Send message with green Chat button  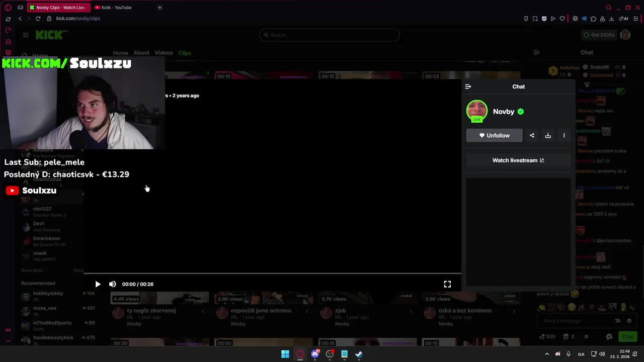628,336
